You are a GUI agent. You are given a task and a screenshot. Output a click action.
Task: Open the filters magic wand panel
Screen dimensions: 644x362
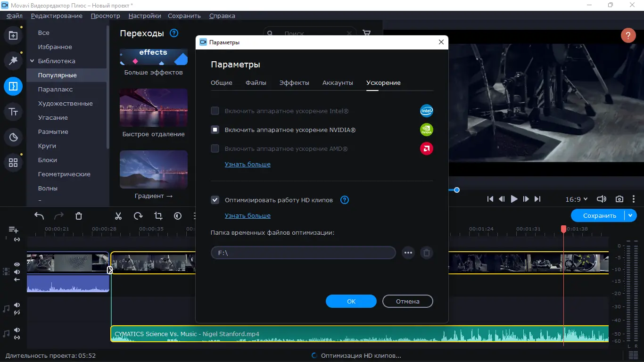pyautogui.click(x=13, y=60)
